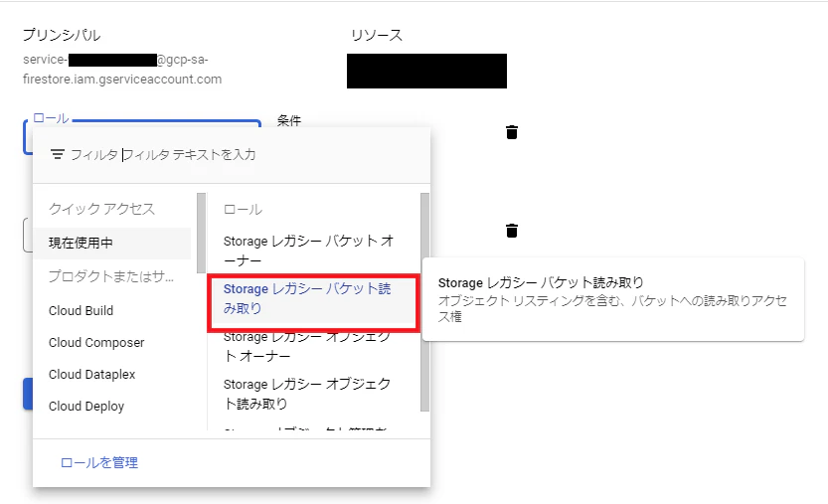Choose Cloud Build product category

coord(81,310)
